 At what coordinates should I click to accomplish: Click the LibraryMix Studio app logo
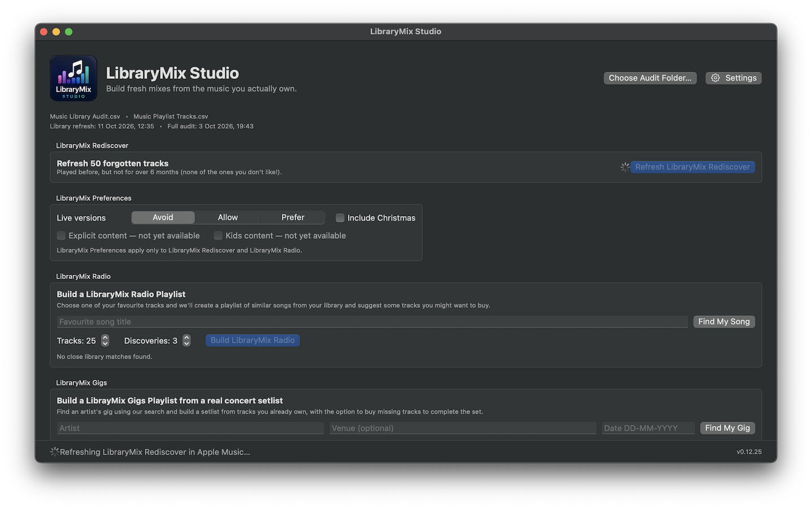tap(73, 78)
